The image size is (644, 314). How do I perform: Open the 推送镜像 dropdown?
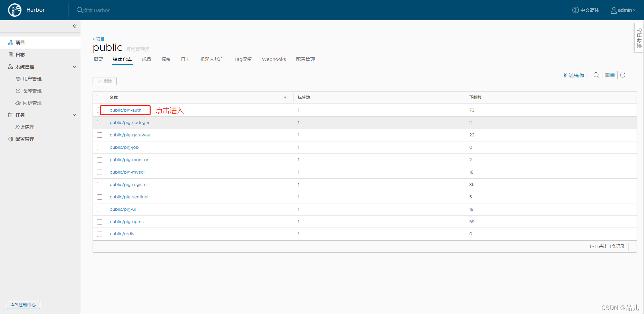[576, 75]
